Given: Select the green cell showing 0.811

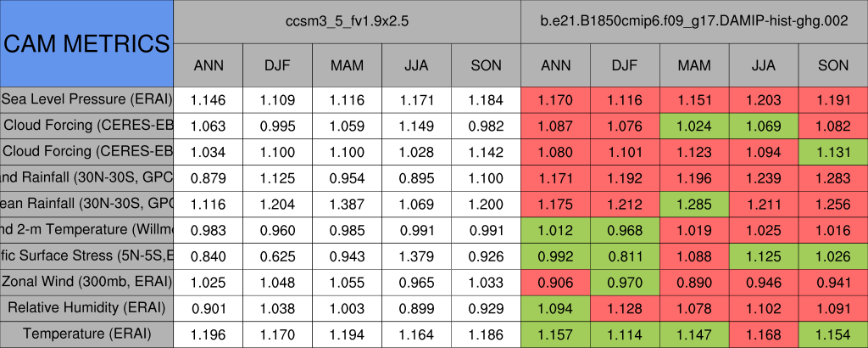Looking at the screenshot, I should pos(625,255).
